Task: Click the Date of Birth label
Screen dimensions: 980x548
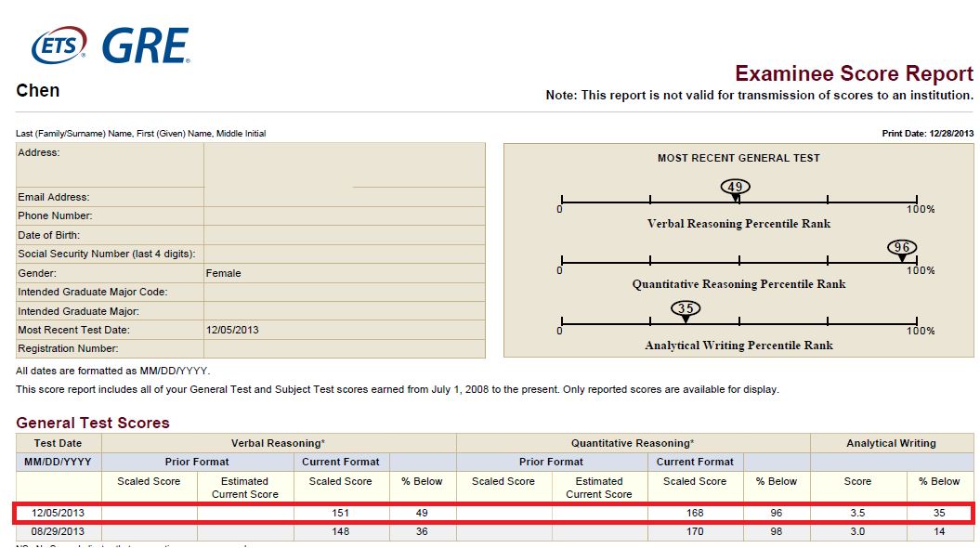Action: click(x=48, y=235)
